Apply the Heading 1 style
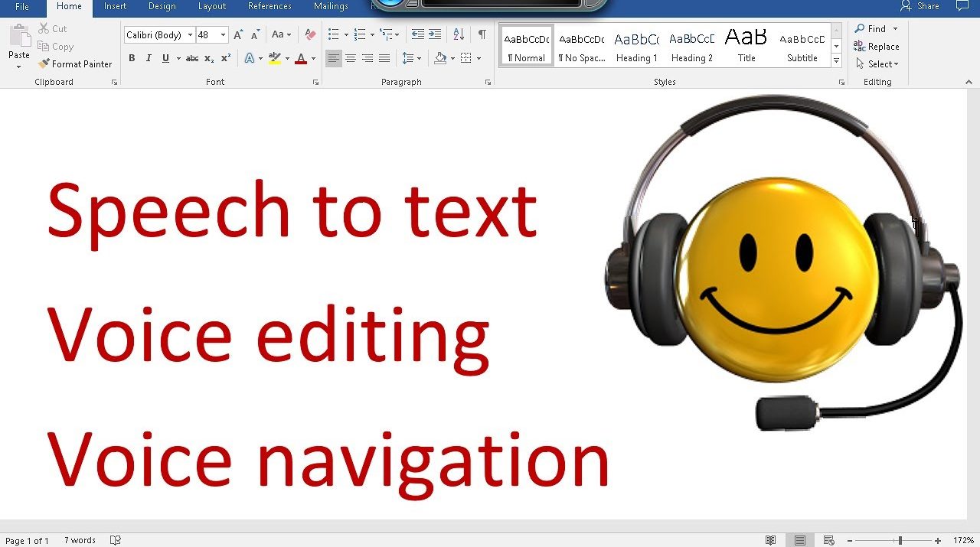This screenshot has height=547, width=980. coord(636,47)
